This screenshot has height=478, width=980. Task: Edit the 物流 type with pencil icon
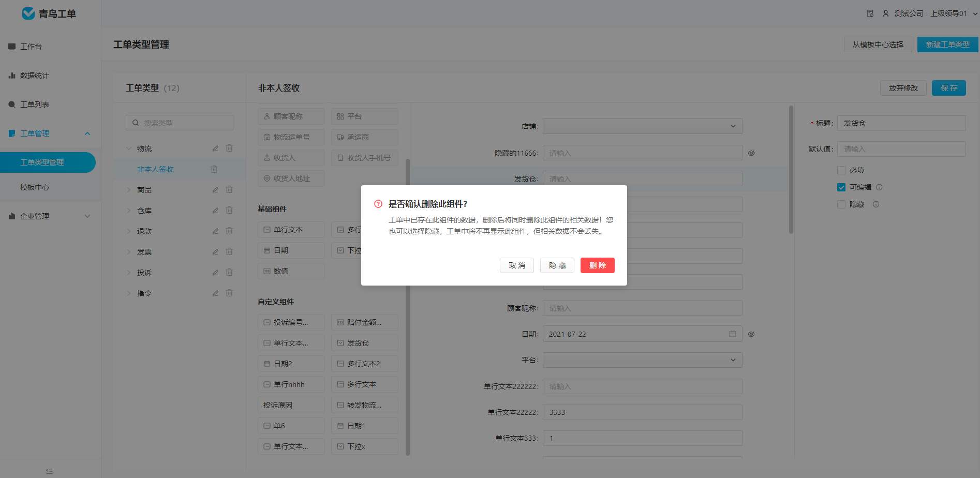215,148
